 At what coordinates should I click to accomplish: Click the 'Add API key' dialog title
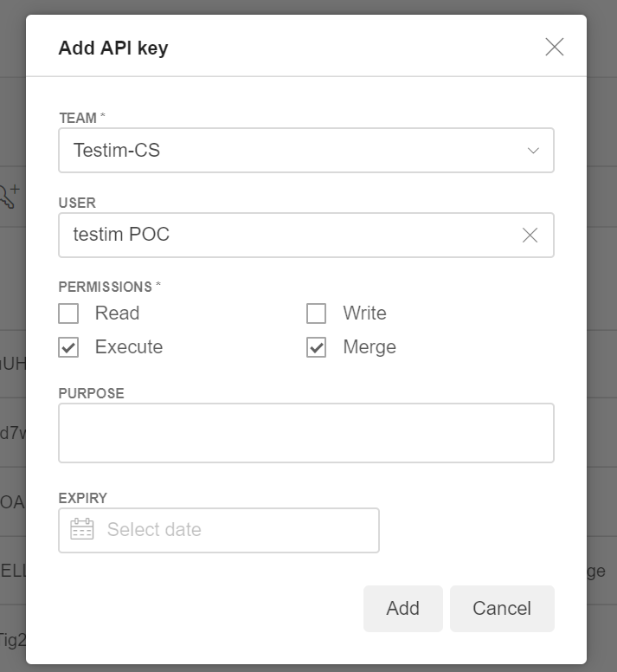pyautogui.click(x=113, y=48)
